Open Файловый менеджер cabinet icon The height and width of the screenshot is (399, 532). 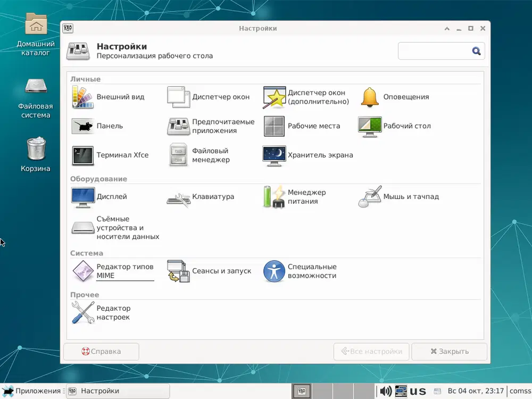click(178, 155)
